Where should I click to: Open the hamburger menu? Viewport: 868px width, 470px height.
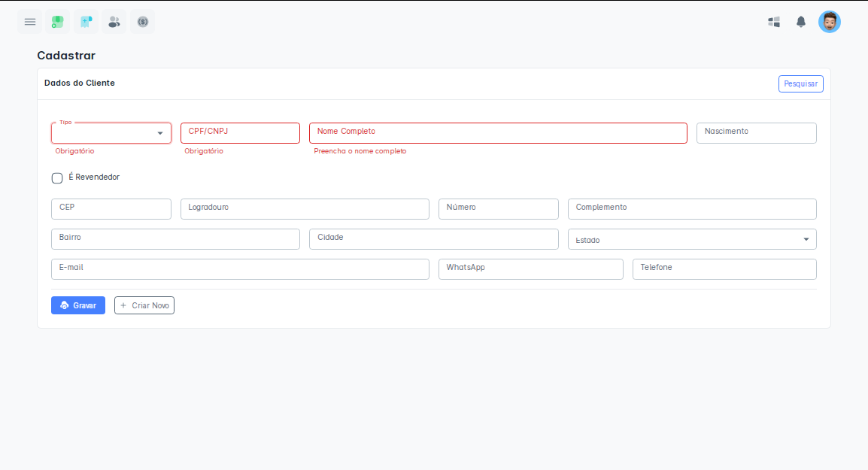coord(30,22)
